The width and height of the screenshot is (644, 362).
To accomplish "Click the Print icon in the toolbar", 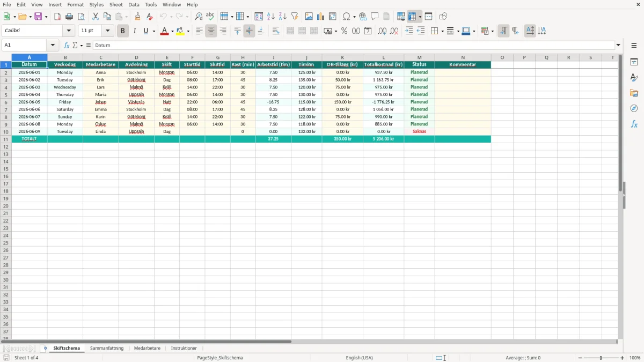I will point(69,16).
